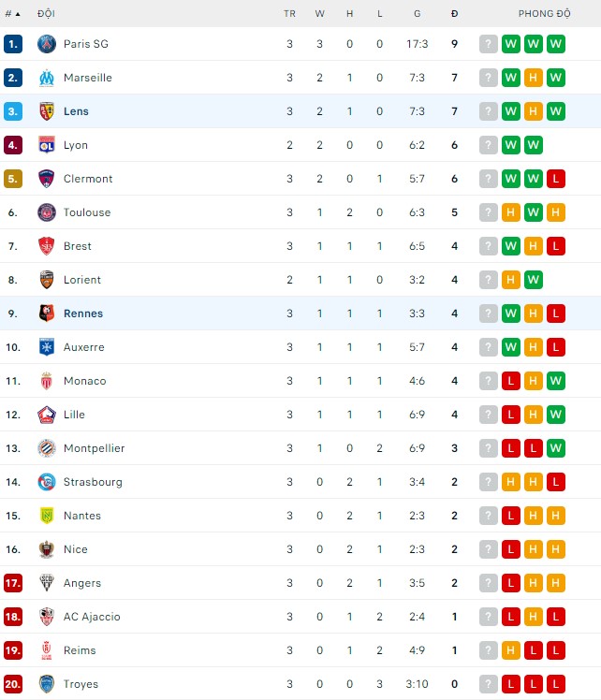This screenshot has width=601, height=700.
Task: Click the Paris SG club crest icon
Action: 47,44
